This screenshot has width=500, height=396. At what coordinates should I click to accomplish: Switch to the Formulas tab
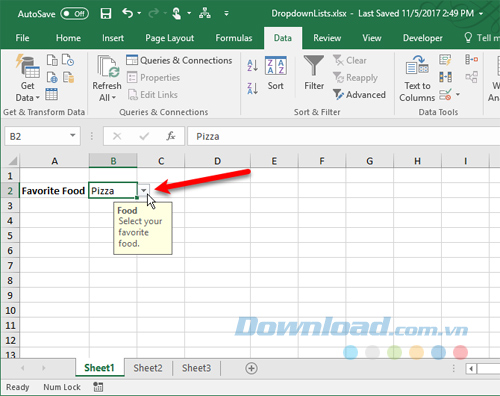click(234, 38)
